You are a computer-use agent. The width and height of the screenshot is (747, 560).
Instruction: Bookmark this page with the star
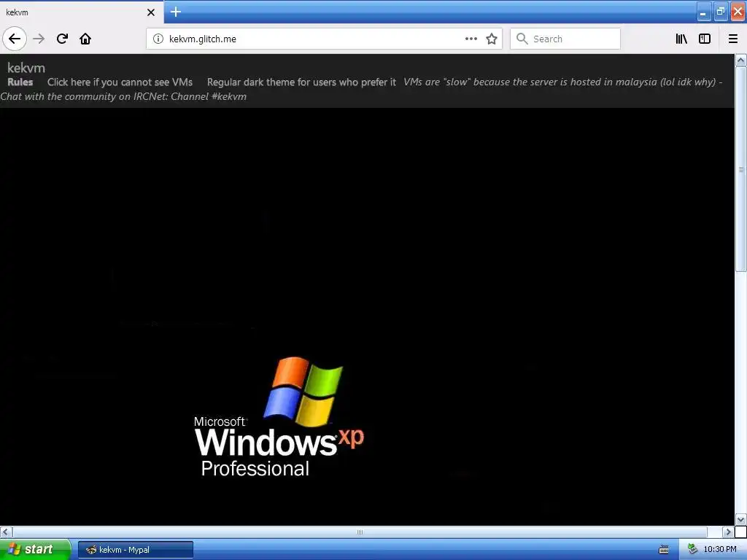pyautogui.click(x=492, y=39)
